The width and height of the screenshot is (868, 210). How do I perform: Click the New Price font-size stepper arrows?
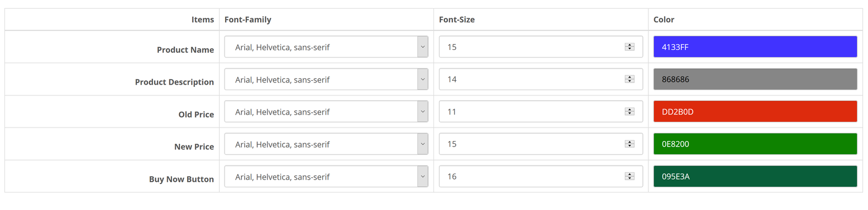click(x=629, y=144)
